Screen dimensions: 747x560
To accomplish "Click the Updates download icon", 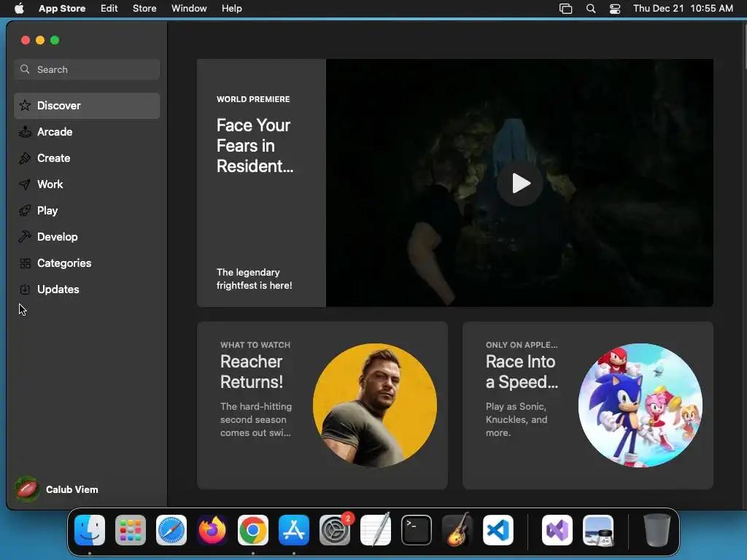I will (x=25, y=289).
